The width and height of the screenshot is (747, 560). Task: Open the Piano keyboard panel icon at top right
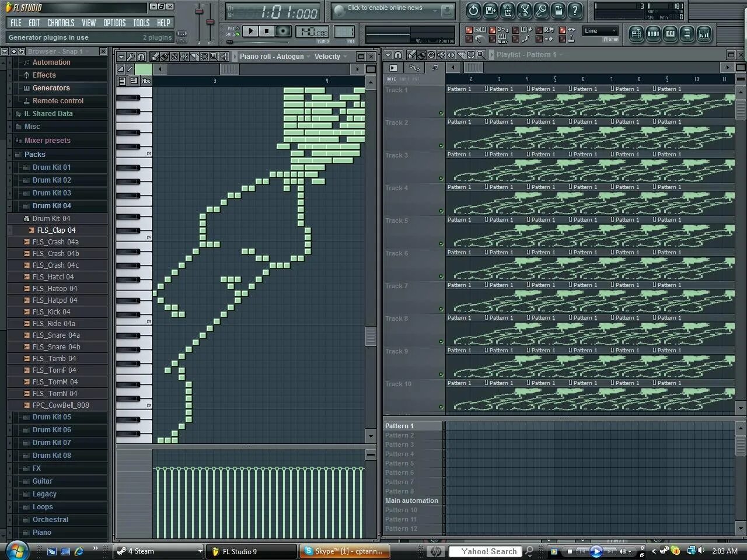[669, 34]
